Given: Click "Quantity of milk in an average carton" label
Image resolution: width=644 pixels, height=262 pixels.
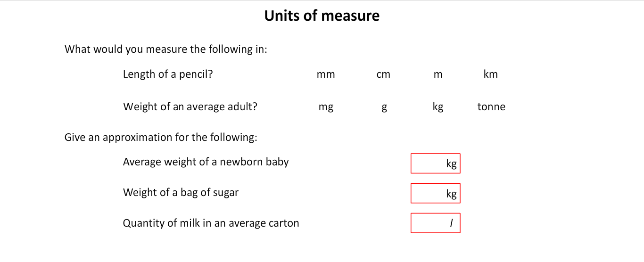Looking at the screenshot, I should 211,223.
